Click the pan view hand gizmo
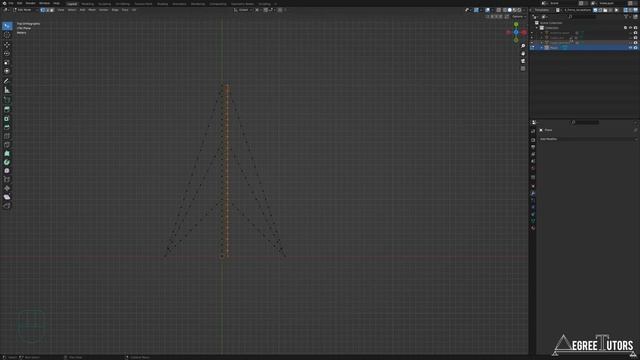 point(523,53)
